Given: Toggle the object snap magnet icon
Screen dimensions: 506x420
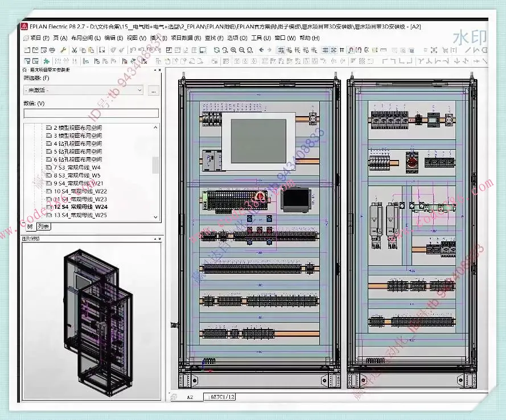Looking at the screenshot, I should (x=351, y=50).
